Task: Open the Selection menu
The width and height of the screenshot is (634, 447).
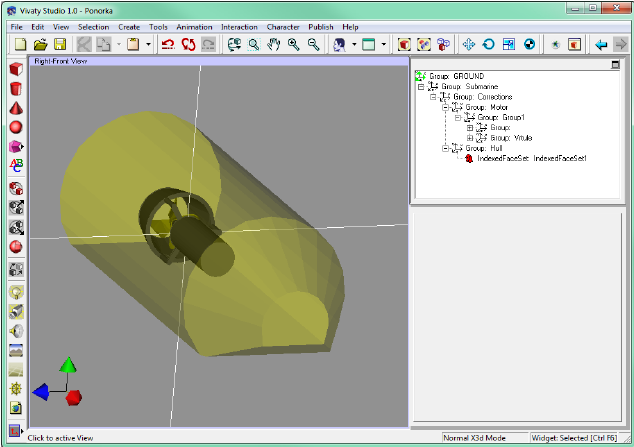Action: point(93,27)
